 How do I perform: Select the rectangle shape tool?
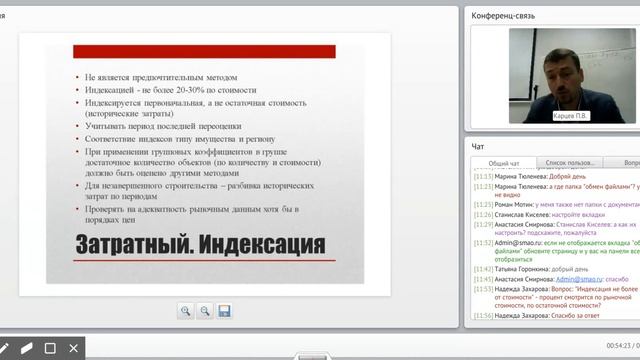pyautogui.click(x=50, y=348)
